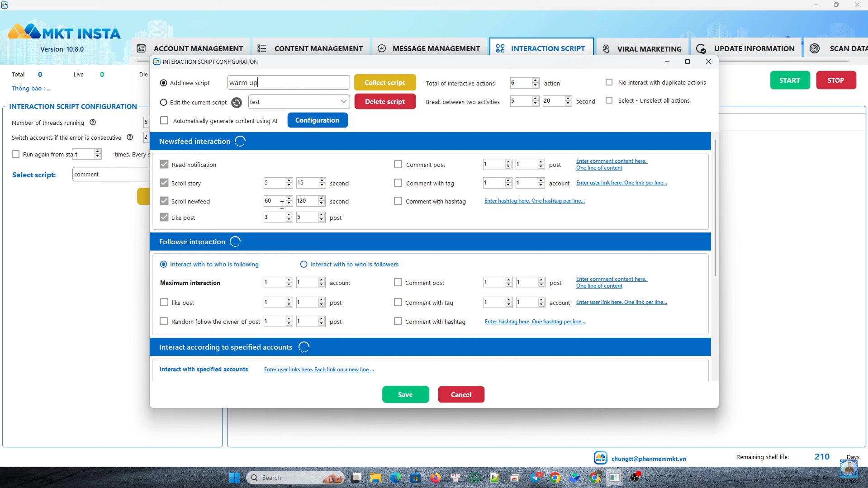Click the Collect script button

coord(385,82)
